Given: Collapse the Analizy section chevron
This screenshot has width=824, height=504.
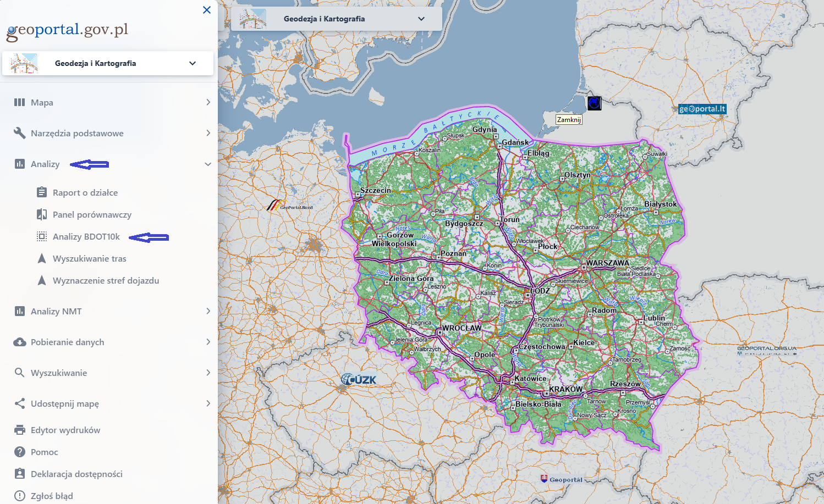Looking at the screenshot, I should pos(208,164).
